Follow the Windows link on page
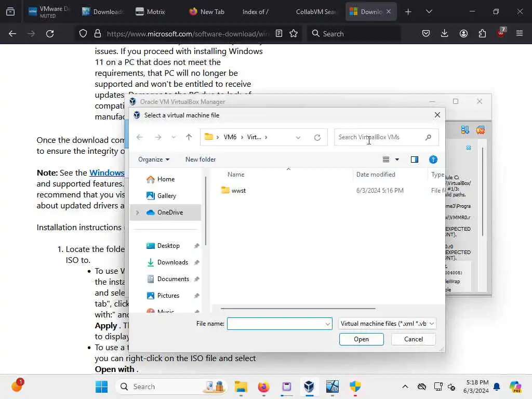Viewport: 532px width, 399px height. (107, 172)
